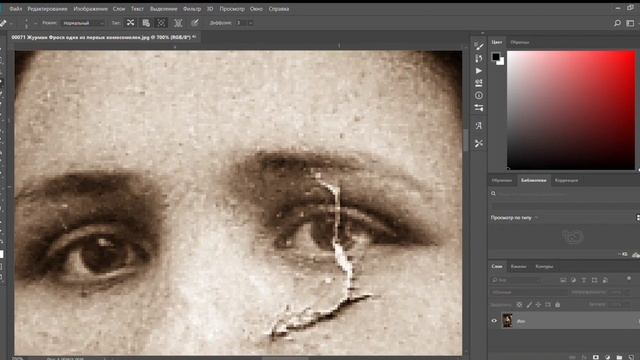Switch to the Контуры tab
The width and height of the screenshot is (640, 360).
544,267
